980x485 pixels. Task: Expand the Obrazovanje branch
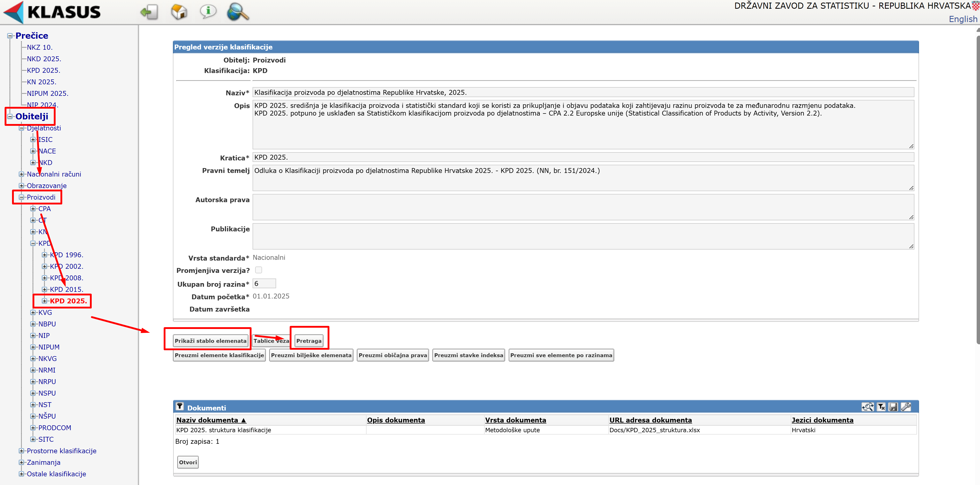21,186
